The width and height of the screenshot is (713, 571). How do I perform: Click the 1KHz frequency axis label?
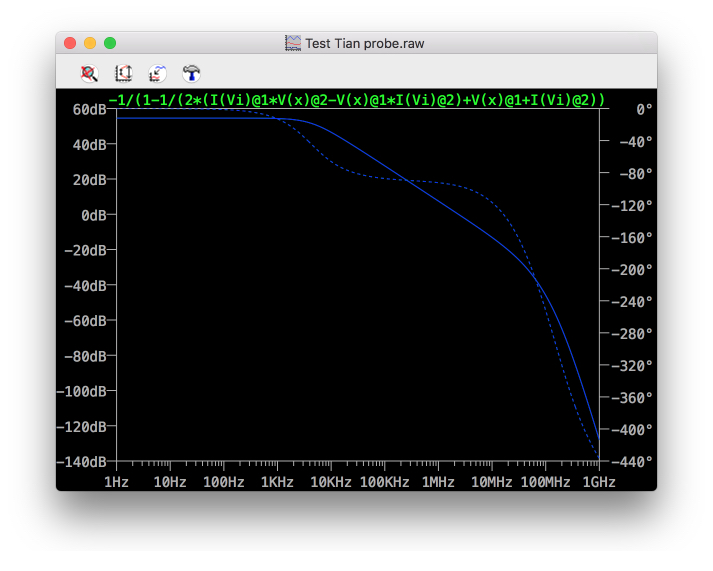coord(277,482)
